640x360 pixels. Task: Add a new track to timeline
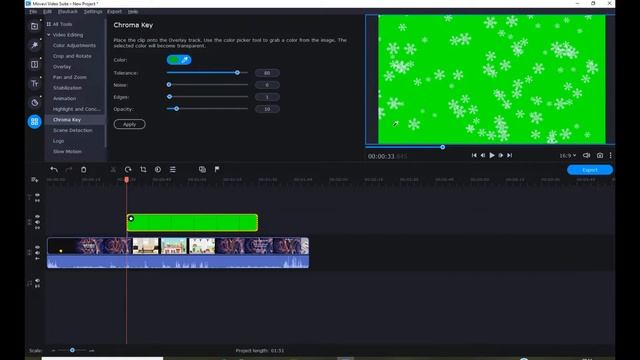pos(35,180)
